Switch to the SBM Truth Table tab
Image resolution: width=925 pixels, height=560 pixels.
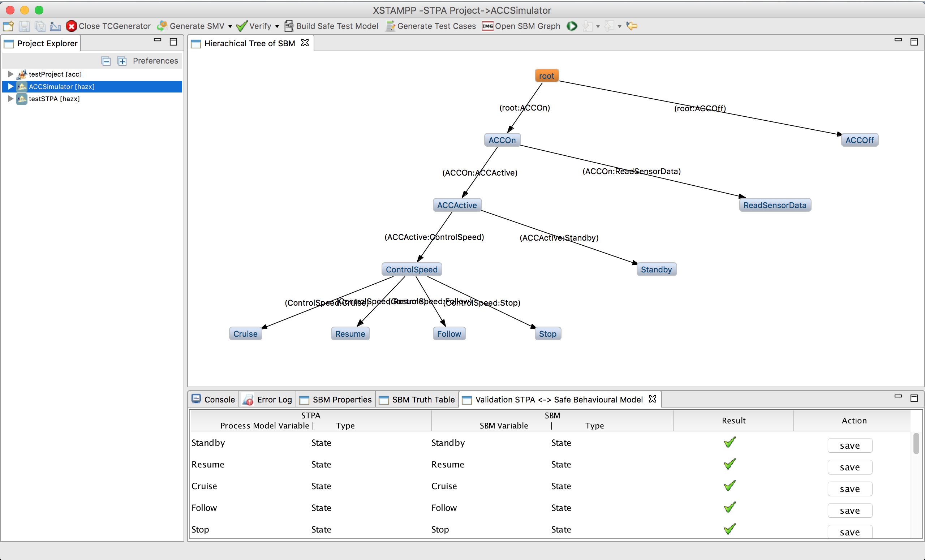(x=418, y=399)
